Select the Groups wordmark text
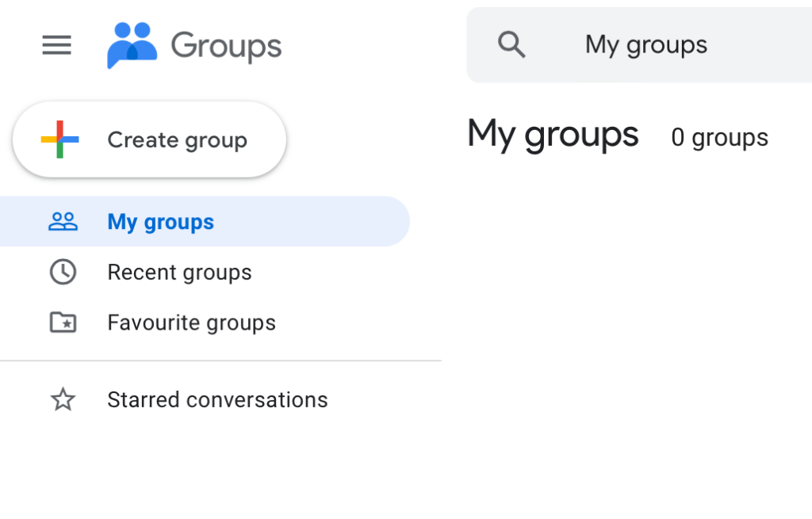 (226, 46)
